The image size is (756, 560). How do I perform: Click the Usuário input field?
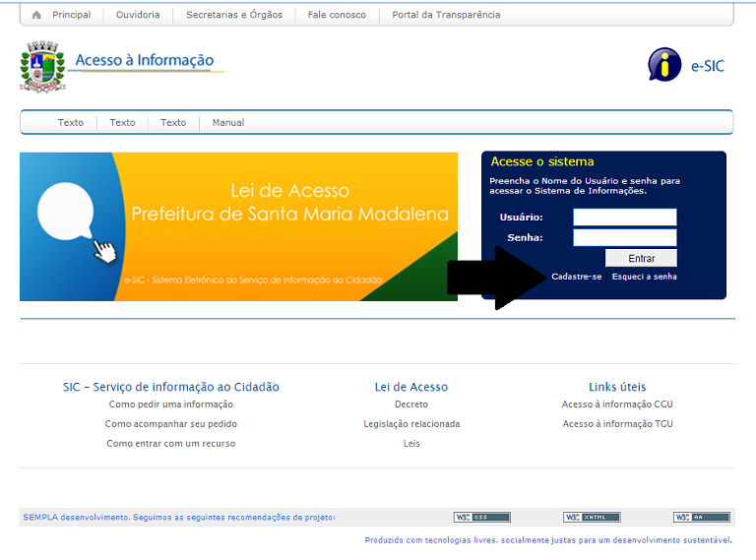point(624,217)
